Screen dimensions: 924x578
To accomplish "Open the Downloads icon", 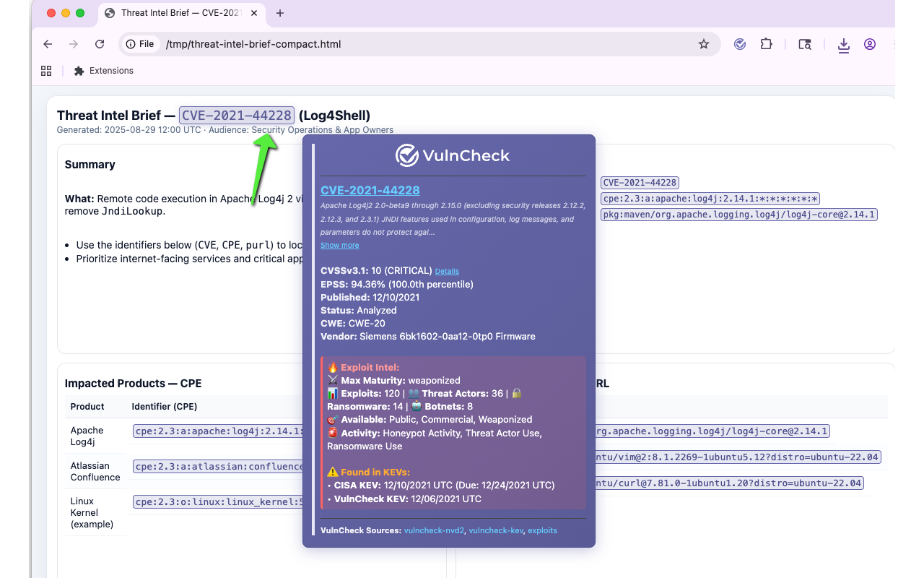I will tap(843, 45).
